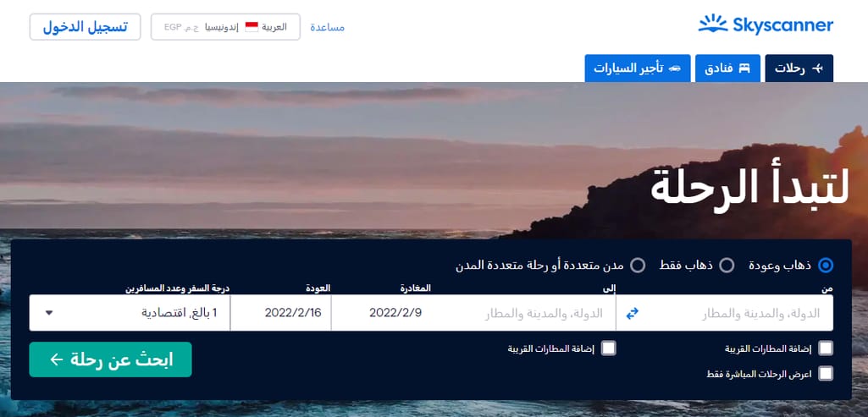The width and height of the screenshot is (868, 417).
Task: Click the لتبدأ الرحلة heading text
Action: click(749, 186)
